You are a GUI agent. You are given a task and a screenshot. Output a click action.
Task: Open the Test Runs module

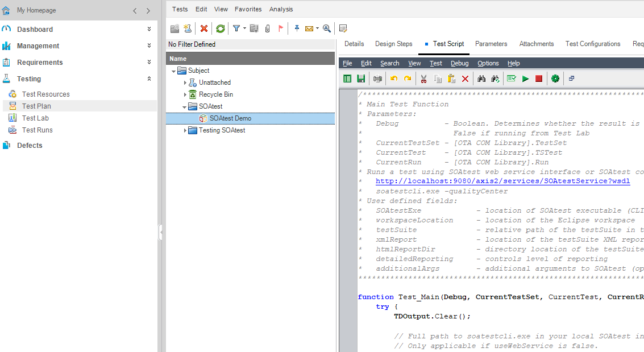pyautogui.click(x=38, y=130)
